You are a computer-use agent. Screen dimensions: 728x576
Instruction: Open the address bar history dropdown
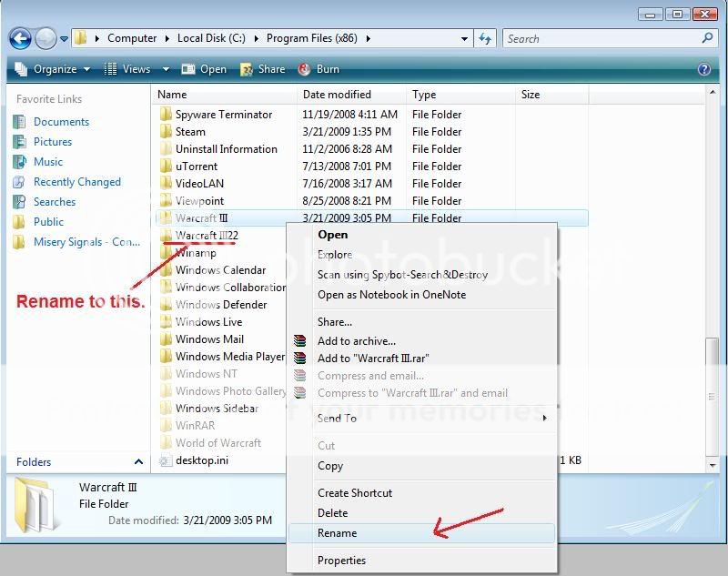coord(464,38)
